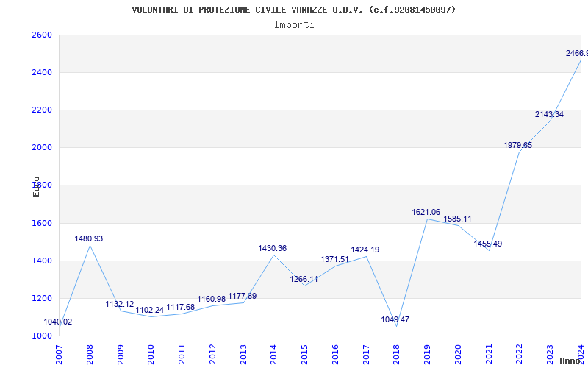Click the y-axis tick 1200
This screenshot has width=588, height=368.
click(x=42, y=299)
